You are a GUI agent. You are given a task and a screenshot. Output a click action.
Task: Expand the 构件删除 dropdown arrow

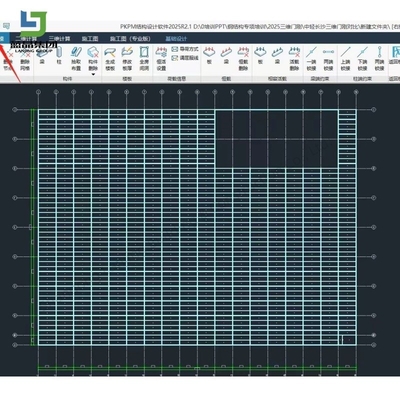(93, 74)
